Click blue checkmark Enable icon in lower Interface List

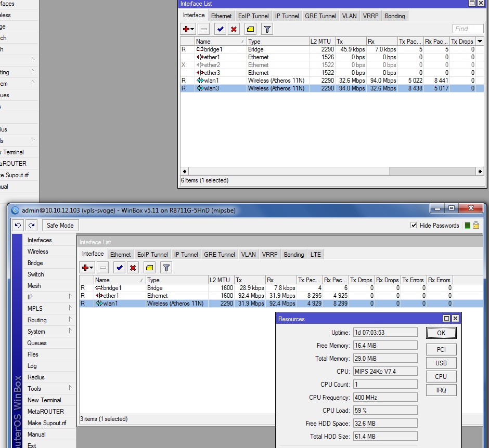point(119,268)
